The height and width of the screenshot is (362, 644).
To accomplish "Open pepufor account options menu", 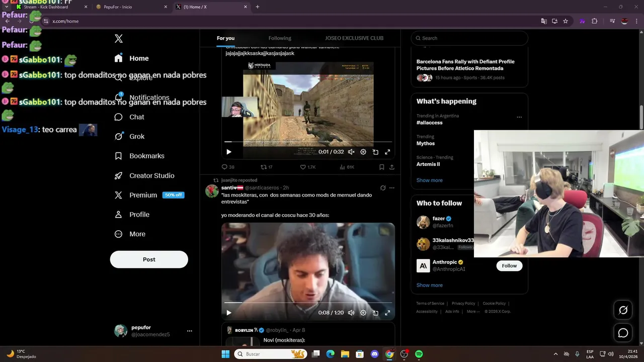I will (190, 331).
